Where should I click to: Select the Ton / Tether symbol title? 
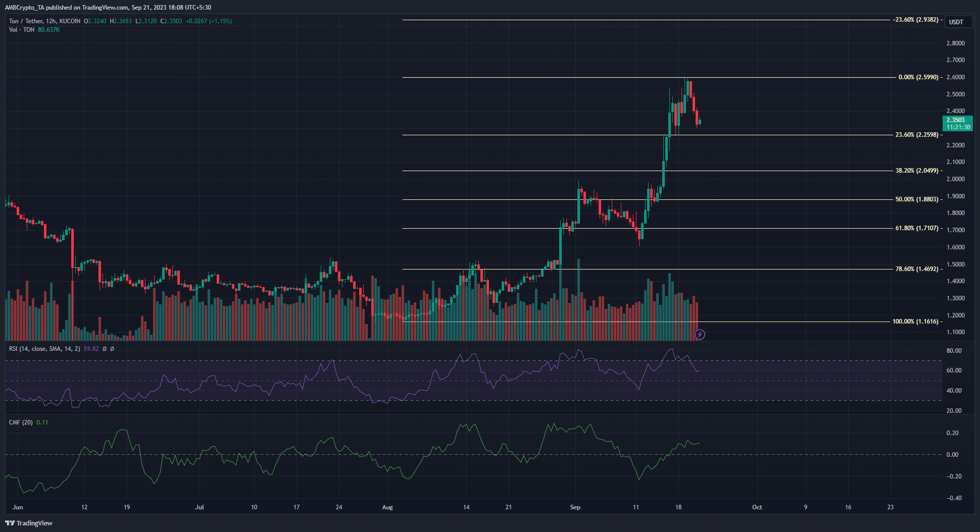pos(44,21)
